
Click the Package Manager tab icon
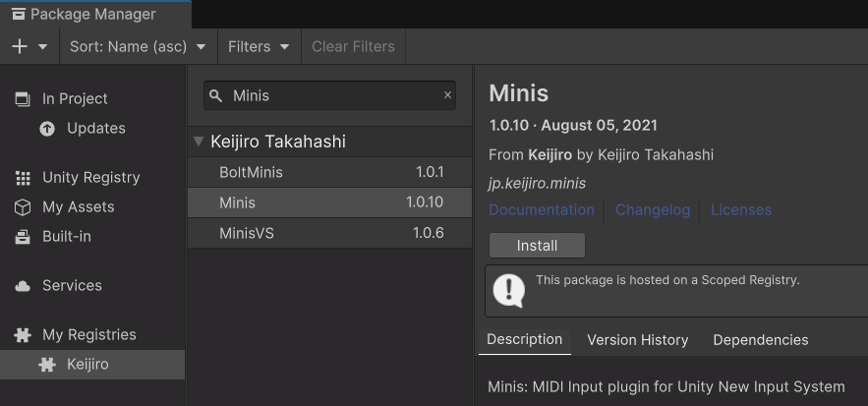tap(19, 15)
